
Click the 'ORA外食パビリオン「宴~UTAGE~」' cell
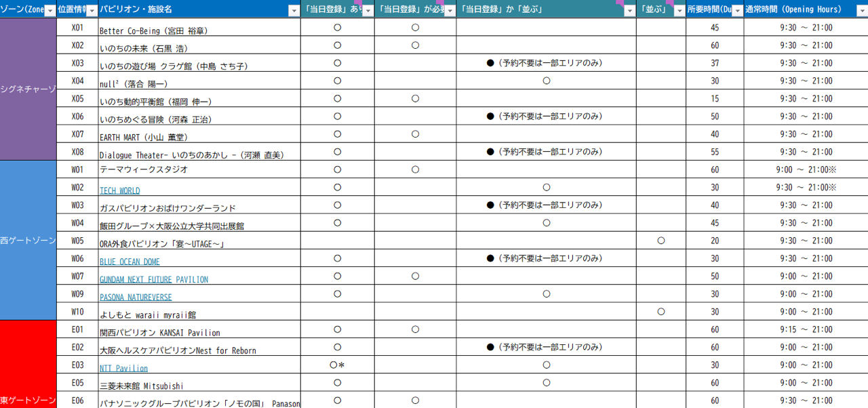(x=199, y=241)
